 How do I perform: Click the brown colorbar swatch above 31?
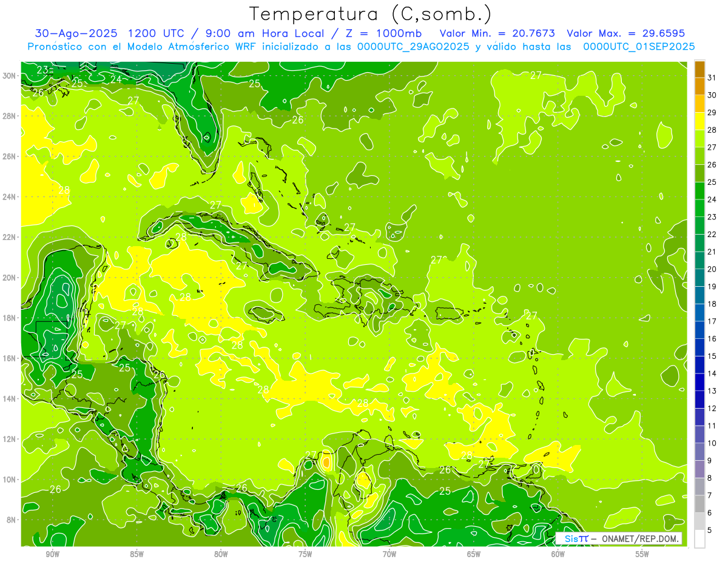click(699, 69)
